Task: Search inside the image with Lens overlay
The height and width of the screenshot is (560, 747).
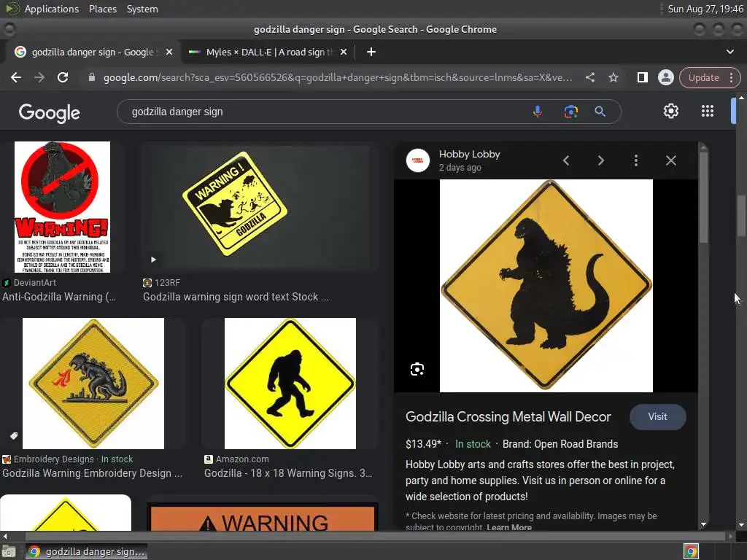Action: tap(417, 370)
